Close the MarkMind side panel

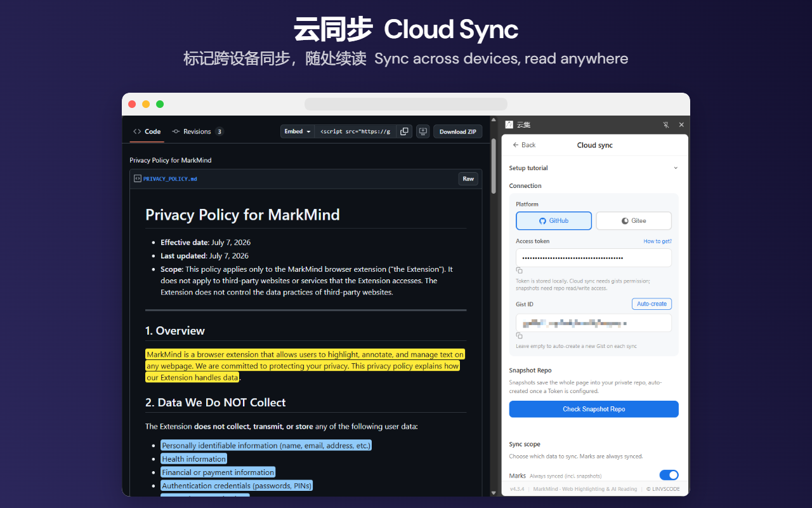[x=681, y=125]
